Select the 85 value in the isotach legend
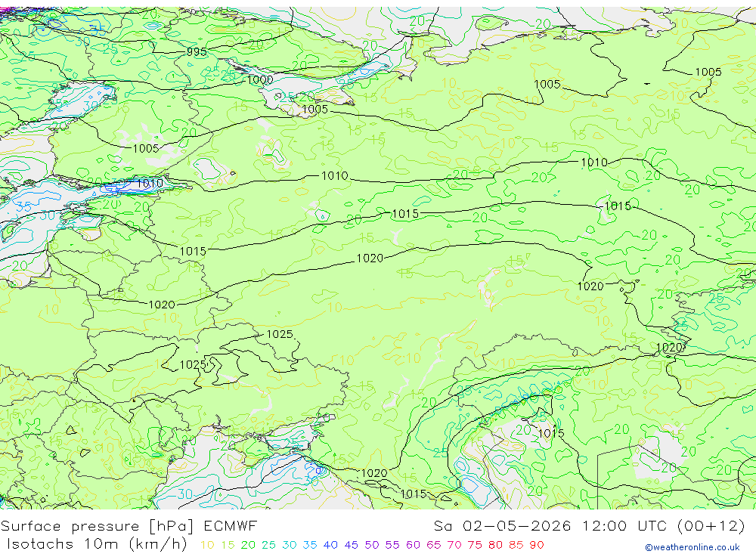 (x=516, y=546)
